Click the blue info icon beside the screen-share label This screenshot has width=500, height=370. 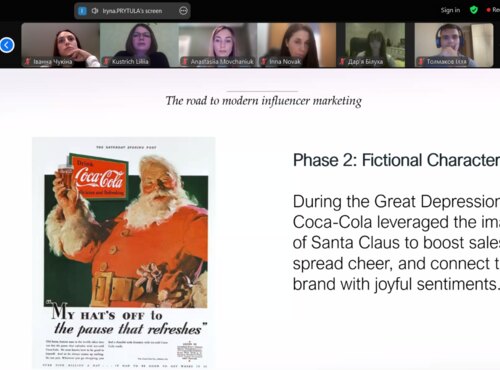click(82, 11)
